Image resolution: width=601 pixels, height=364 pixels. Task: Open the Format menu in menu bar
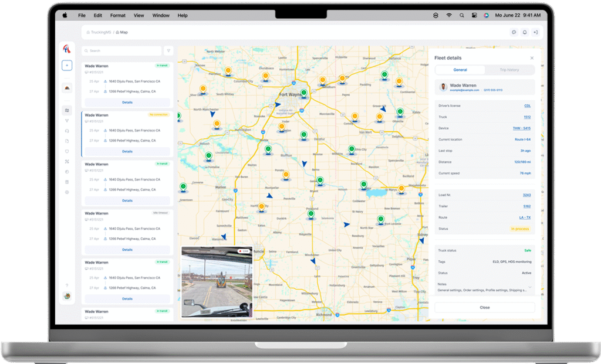tap(117, 15)
